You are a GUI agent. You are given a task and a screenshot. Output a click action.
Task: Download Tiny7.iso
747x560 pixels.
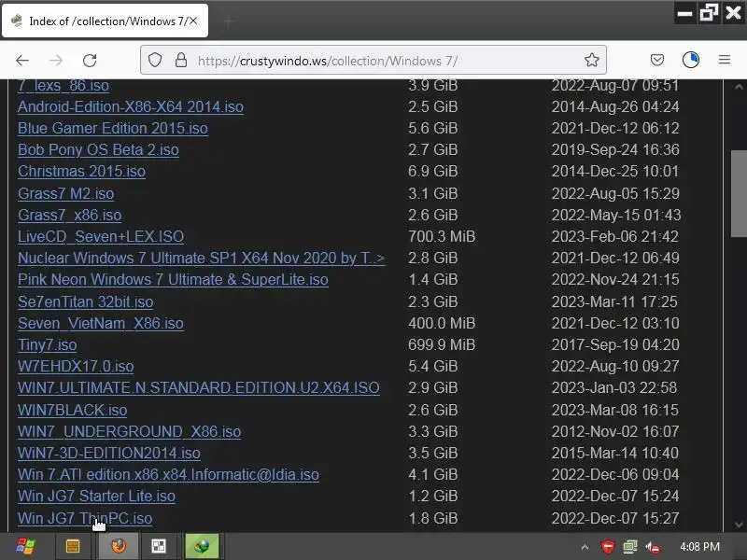pyautogui.click(x=48, y=344)
